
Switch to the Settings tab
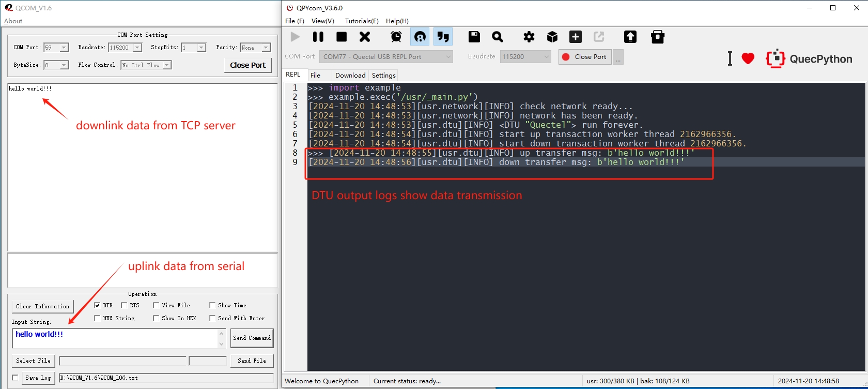click(x=383, y=75)
